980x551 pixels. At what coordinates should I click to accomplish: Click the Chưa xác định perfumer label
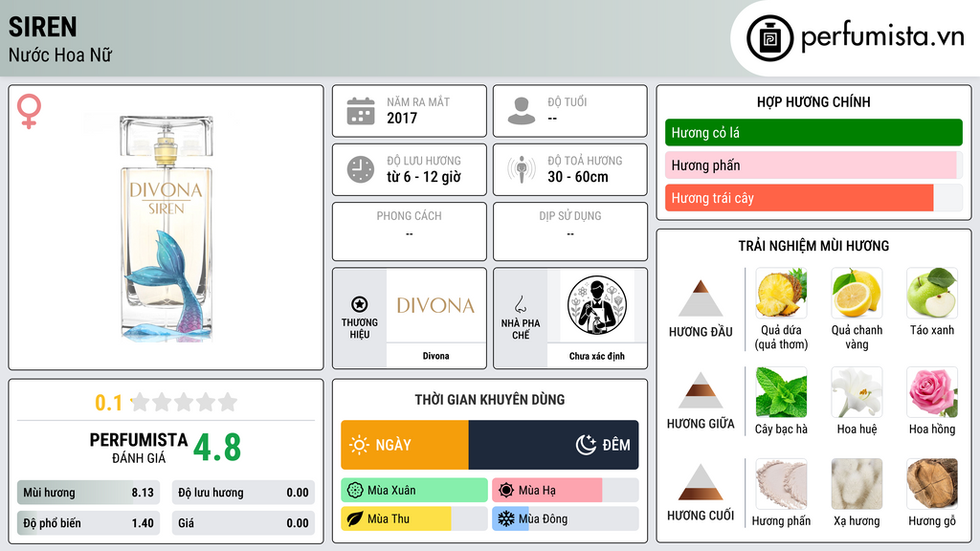tap(597, 356)
